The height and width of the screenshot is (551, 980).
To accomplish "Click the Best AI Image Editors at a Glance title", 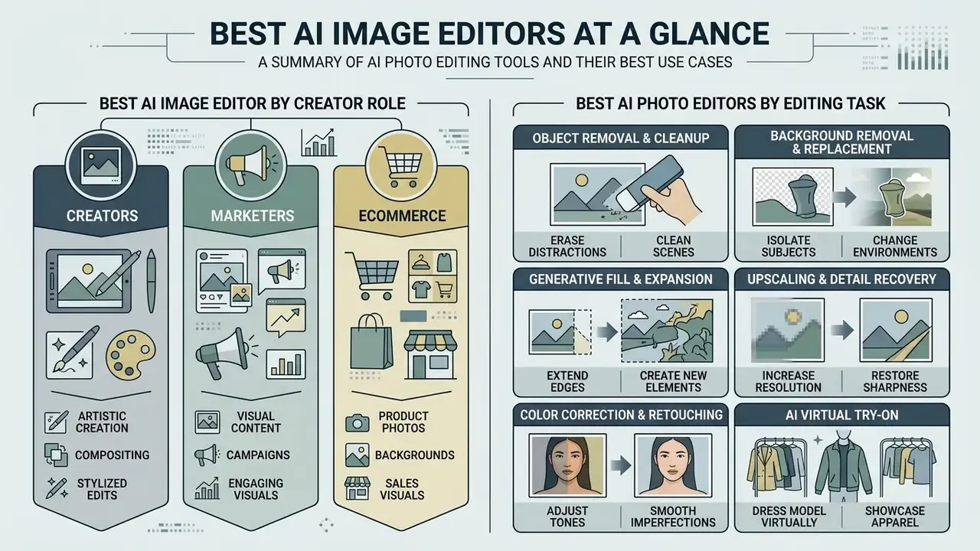I will tap(489, 33).
